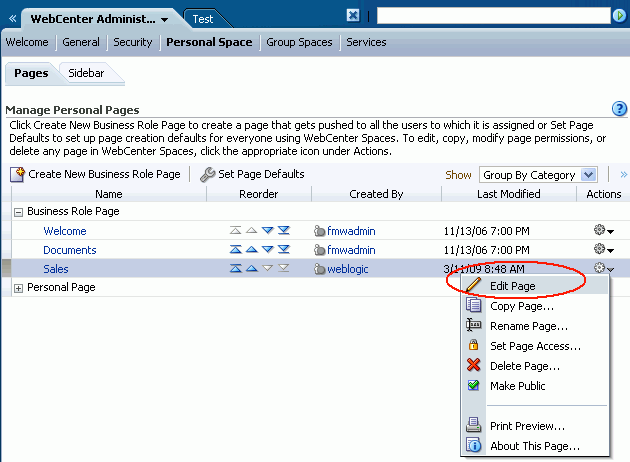Screen dimensions: 630x462
Task: Click the Created By column header
Action: click(x=376, y=194)
